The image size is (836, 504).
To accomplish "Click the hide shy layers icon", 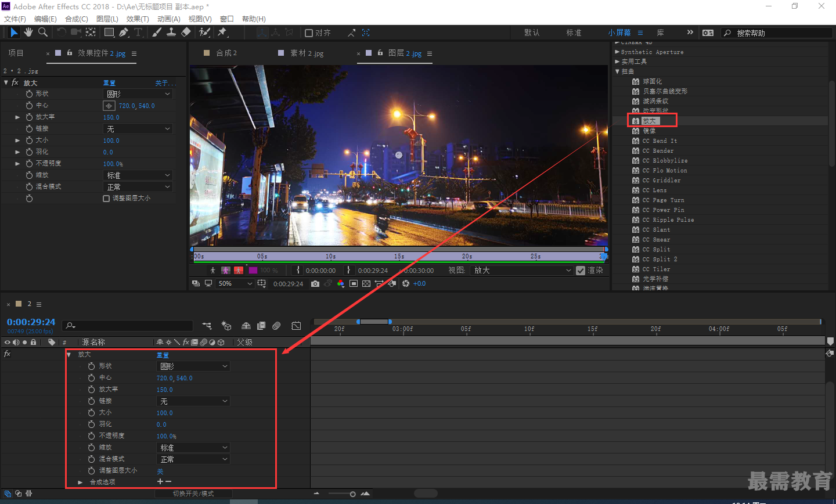I will 246,326.
